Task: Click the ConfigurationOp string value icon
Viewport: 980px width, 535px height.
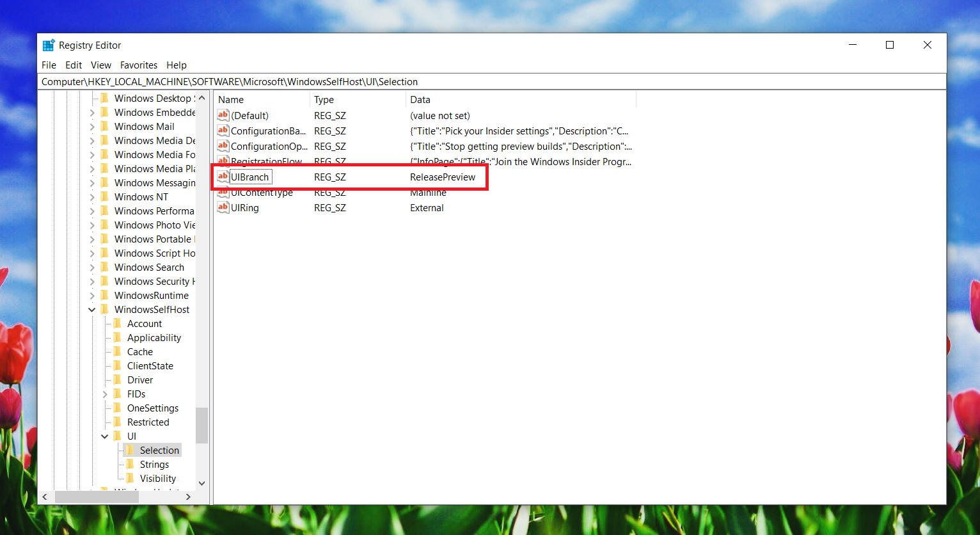Action: click(223, 146)
